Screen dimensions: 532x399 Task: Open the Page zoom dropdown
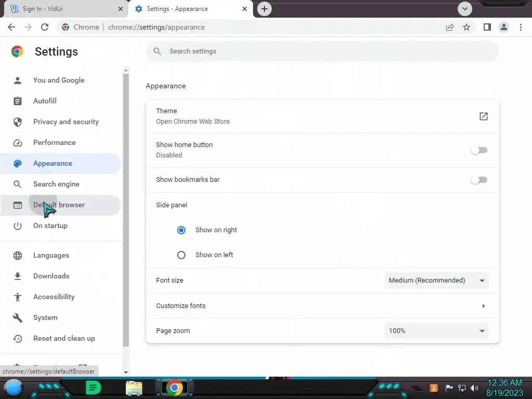click(436, 331)
